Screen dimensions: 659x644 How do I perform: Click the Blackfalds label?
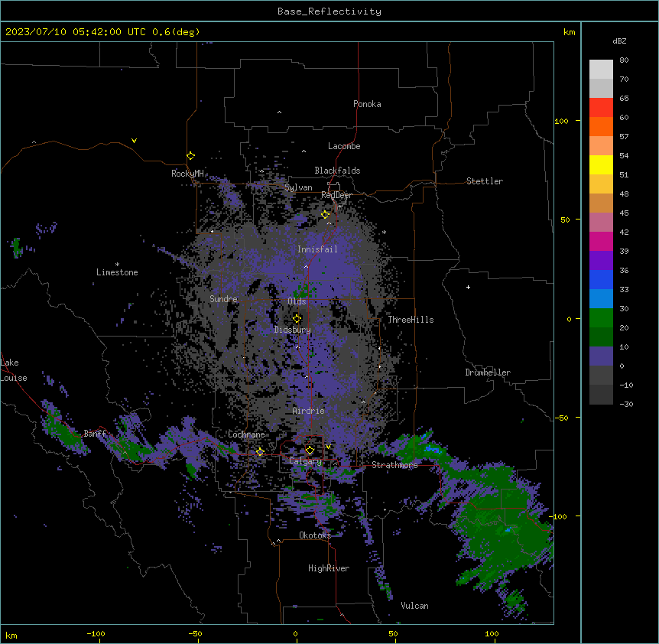coord(337,171)
